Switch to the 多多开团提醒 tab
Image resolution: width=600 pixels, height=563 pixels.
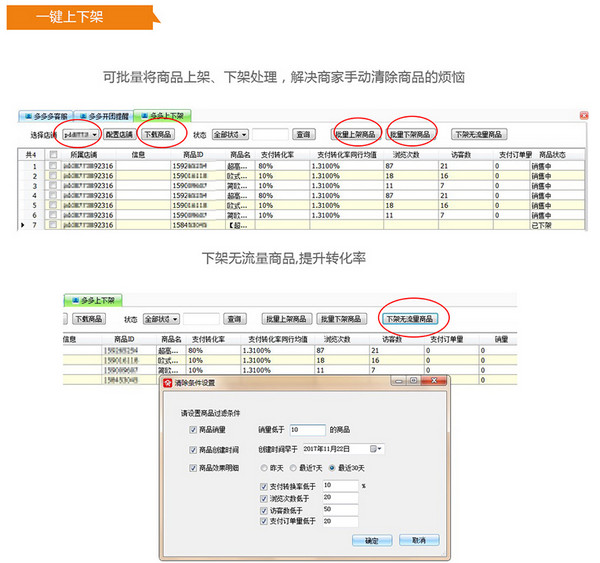click(103, 116)
